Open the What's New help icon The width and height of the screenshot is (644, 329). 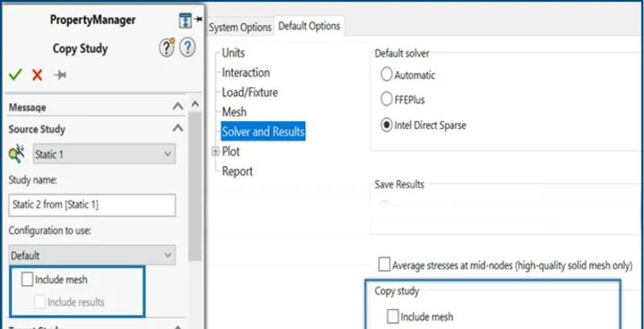pyautogui.click(x=167, y=48)
